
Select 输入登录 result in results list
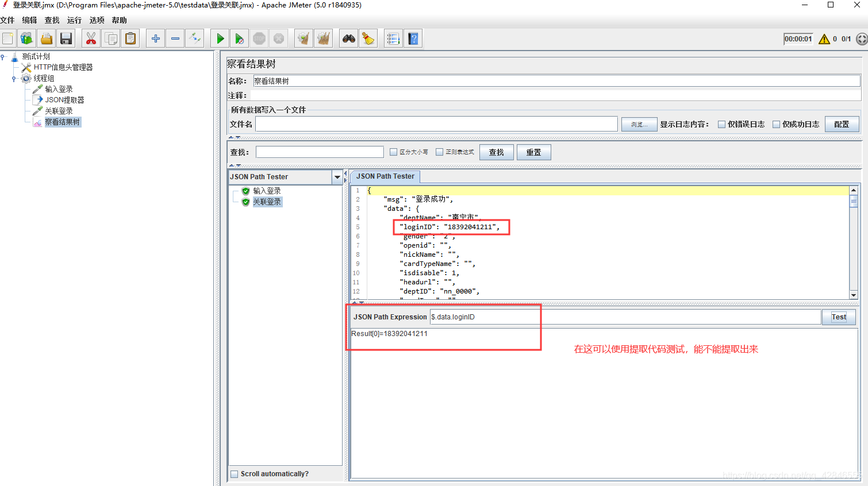(x=267, y=191)
